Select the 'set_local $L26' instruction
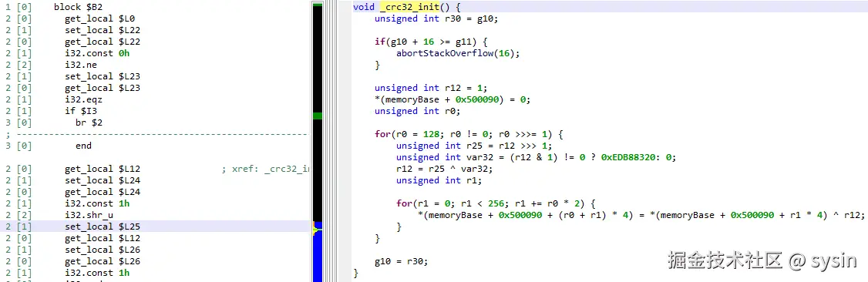The width and height of the screenshot is (868, 282). point(103,250)
